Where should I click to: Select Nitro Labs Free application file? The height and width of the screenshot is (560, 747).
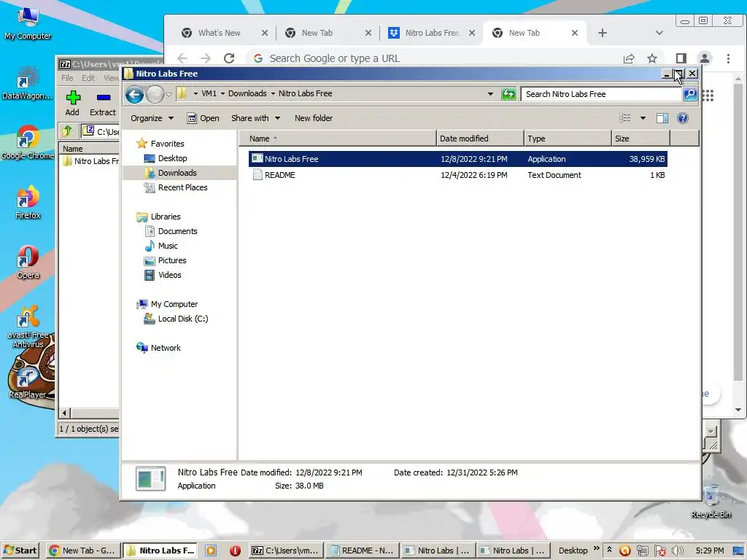coord(458,159)
